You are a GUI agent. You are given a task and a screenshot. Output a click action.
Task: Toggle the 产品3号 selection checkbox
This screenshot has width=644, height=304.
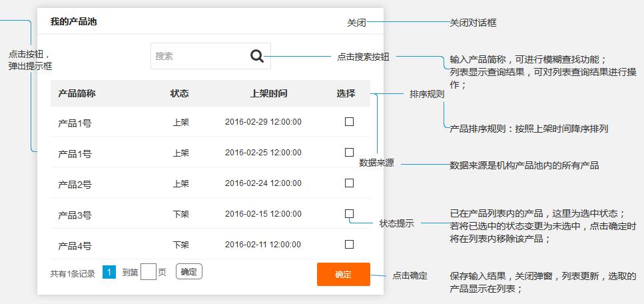[349, 214]
